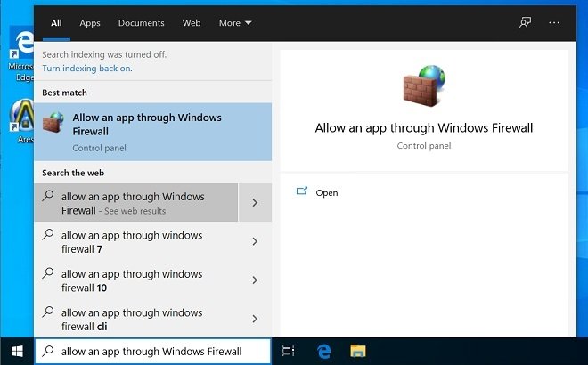
Task: Select the Web search tab
Action: pyautogui.click(x=192, y=23)
